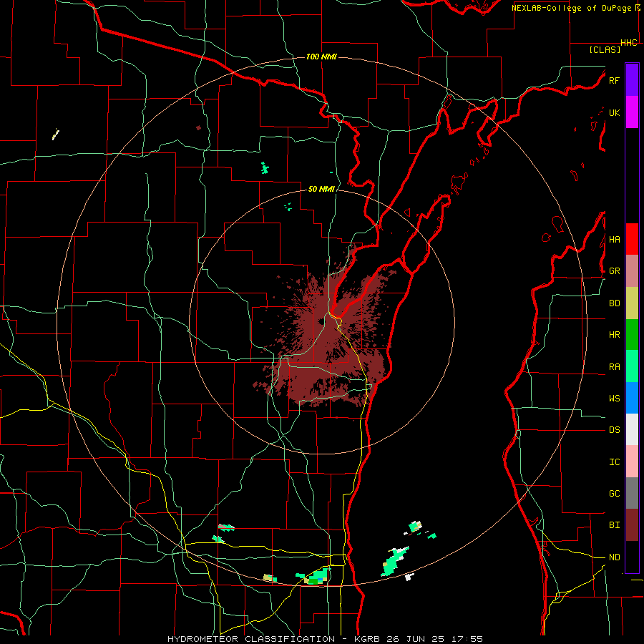Viewport: 644px width, 644px height.
Task: Click the HHC product code text
Action: click(x=629, y=43)
